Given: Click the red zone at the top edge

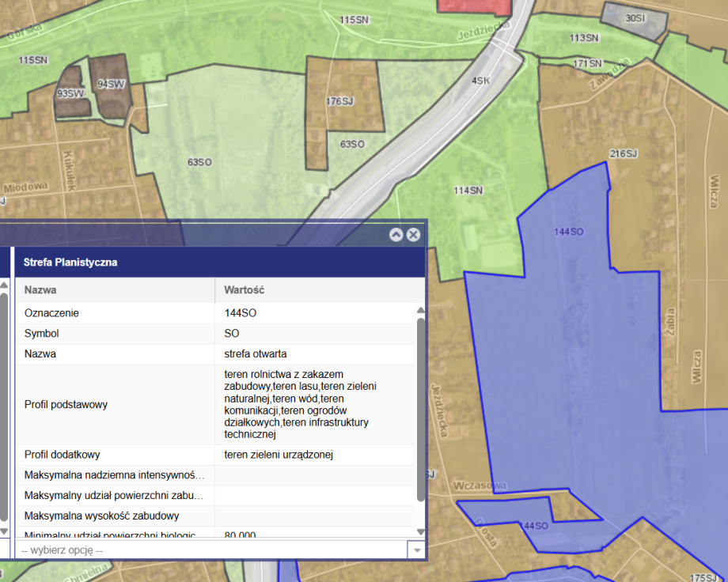Looking at the screenshot, I should tap(475, 6).
